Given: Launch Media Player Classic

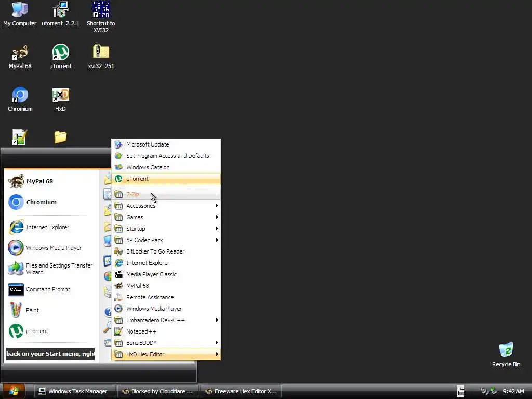Looking at the screenshot, I should [x=166, y=274].
